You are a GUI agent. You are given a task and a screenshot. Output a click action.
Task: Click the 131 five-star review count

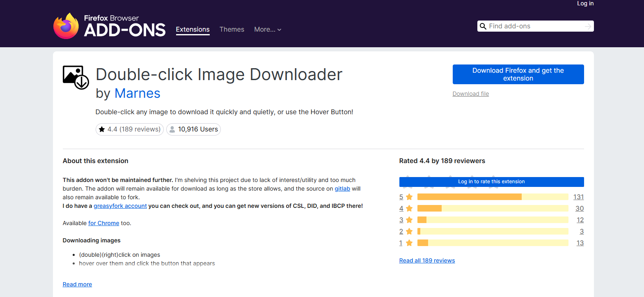(579, 197)
